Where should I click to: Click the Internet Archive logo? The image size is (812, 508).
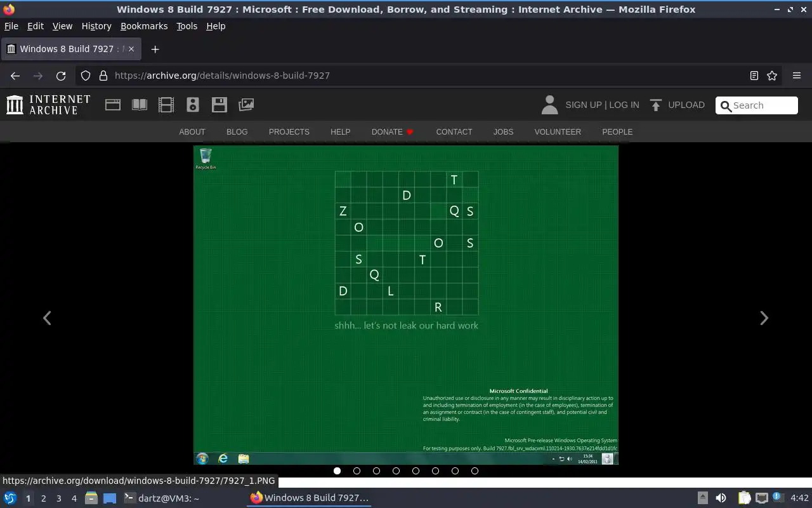[48, 105]
